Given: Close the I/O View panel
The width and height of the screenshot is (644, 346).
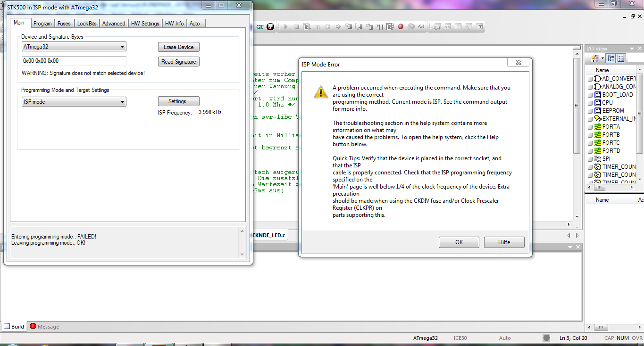Looking at the screenshot, I should [x=640, y=49].
